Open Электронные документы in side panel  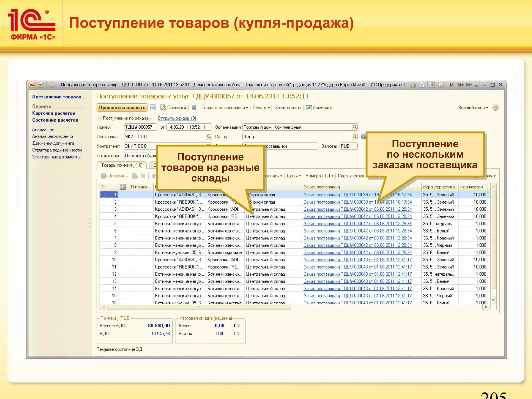click(x=56, y=157)
